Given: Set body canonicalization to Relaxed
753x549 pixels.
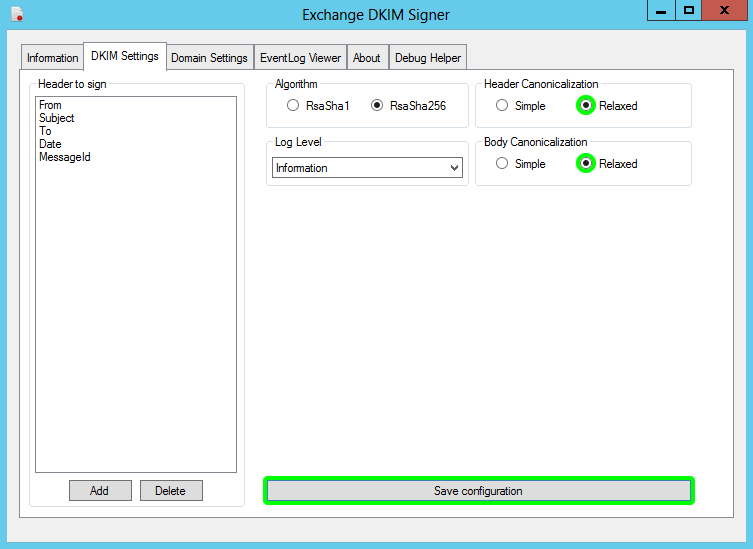Looking at the screenshot, I should [586, 164].
